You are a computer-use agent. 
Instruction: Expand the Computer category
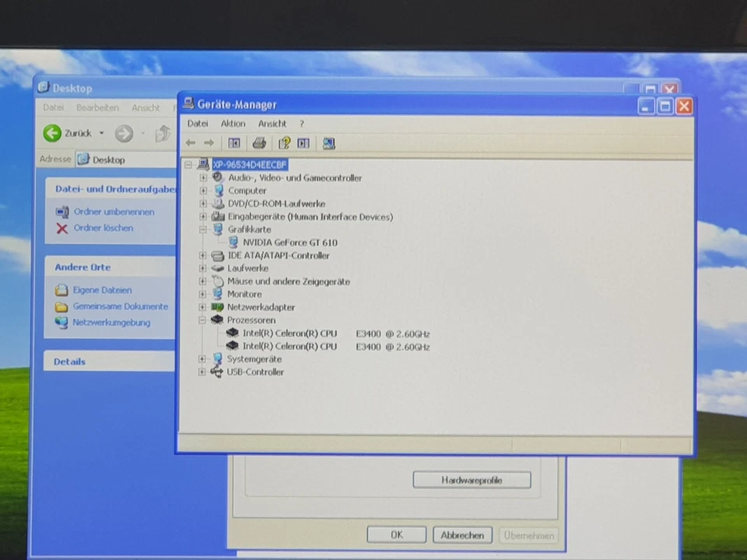203,191
